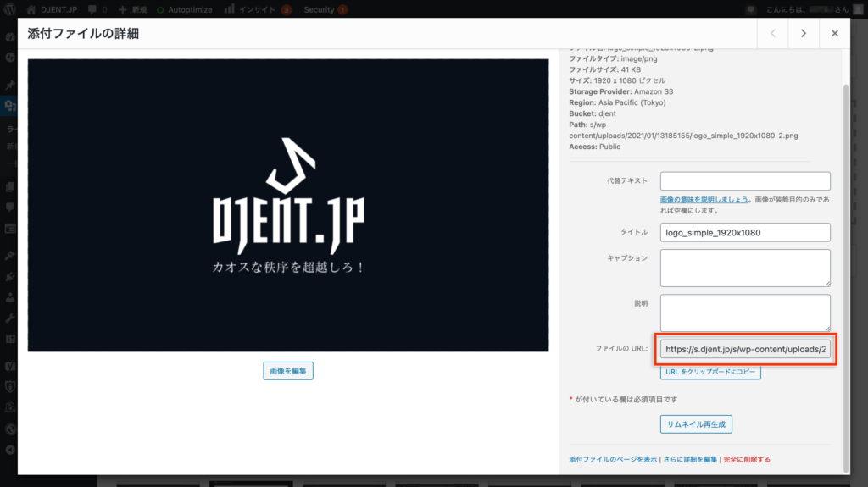Show next attachment with right chevron
This screenshot has height=487, width=868.
pyautogui.click(x=804, y=33)
